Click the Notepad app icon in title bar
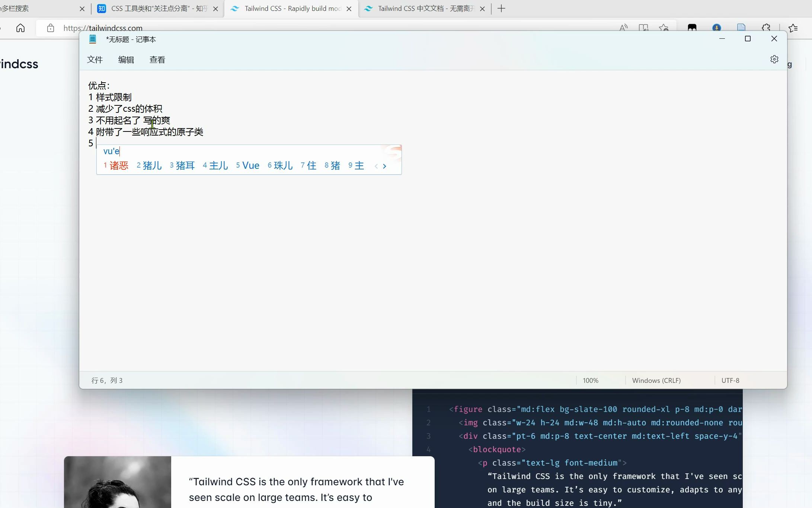 coord(93,39)
